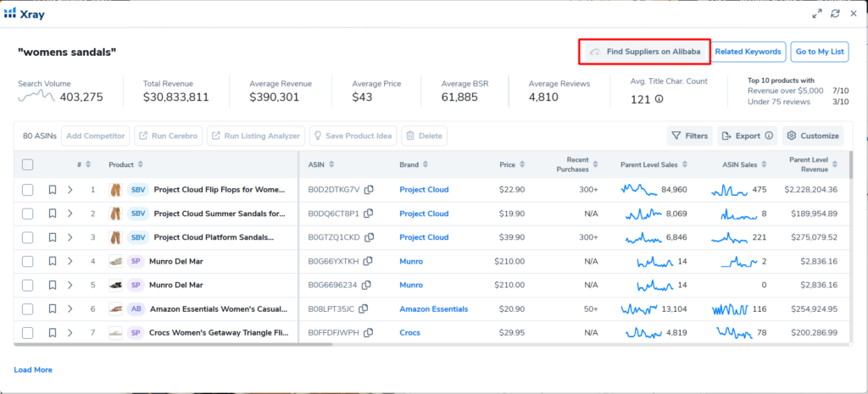Open the Filters panel
The height and width of the screenshot is (394, 868).
click(690, 136)
